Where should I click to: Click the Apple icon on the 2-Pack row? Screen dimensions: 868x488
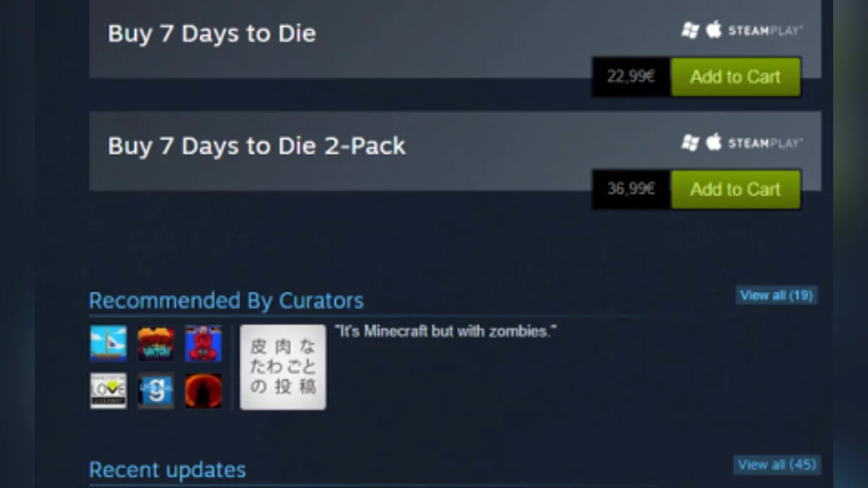click(x=714, y=142)
